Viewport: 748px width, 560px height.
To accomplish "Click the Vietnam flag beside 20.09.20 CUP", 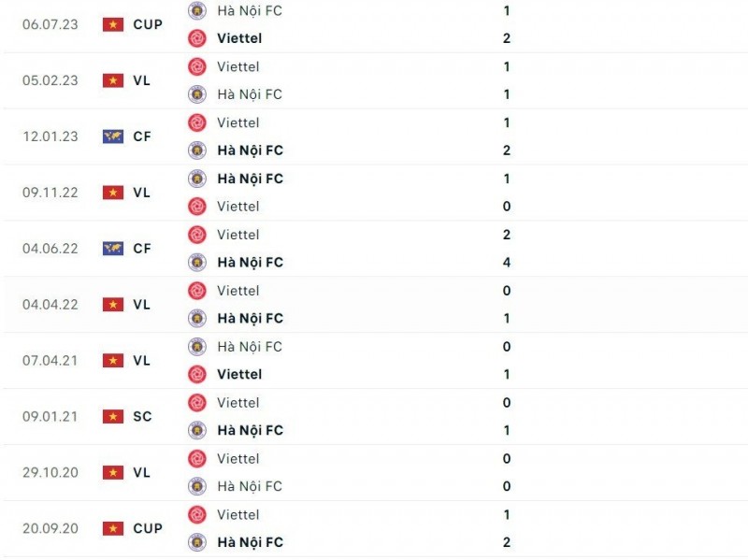I will 113,528.
